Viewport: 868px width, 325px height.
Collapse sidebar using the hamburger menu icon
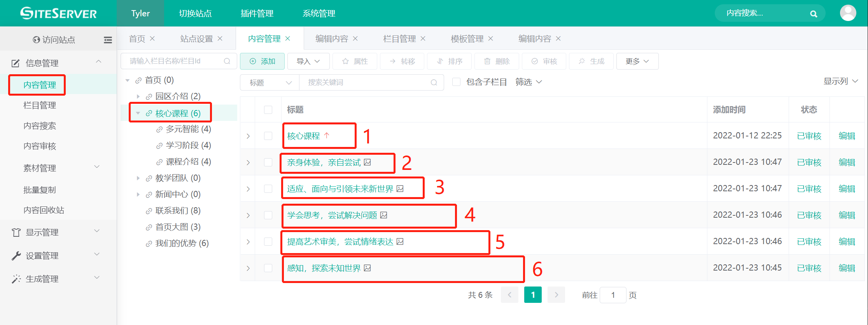coord(108,40)
